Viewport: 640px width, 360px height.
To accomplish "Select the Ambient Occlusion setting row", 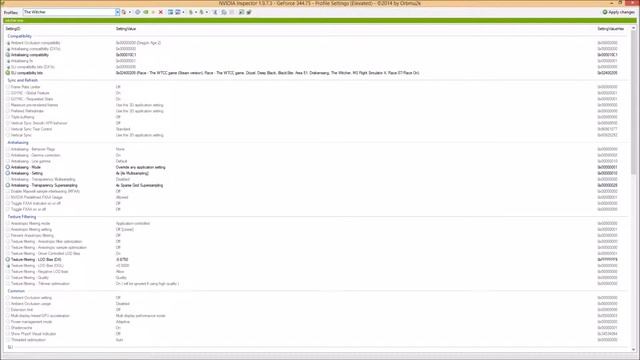I will coord(316,298).
